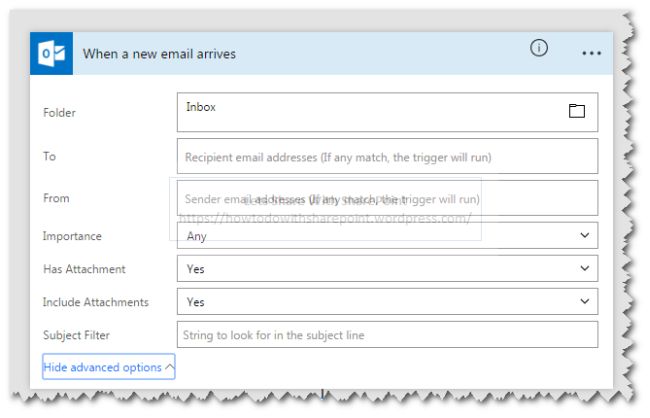Click the chevron arrow on the Importance row
The width and height of the screenshot is (650, 418).
coord(584,236)
